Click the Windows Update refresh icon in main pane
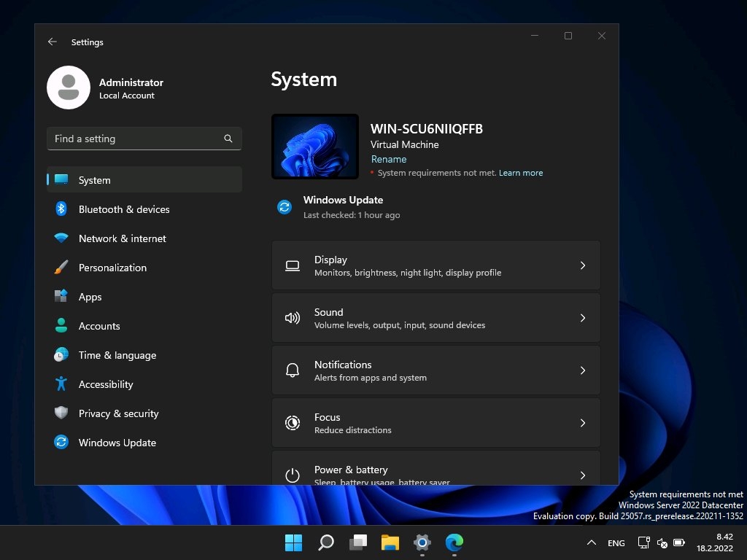Viewport: 747px width, 560px height. tap(285, 206)
